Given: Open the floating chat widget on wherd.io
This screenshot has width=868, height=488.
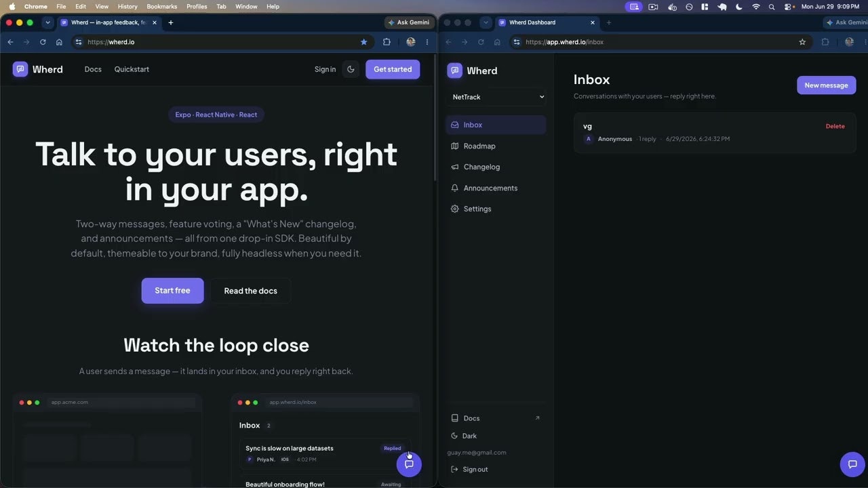Looking at the screenshot, I should [x=409, y=464].
